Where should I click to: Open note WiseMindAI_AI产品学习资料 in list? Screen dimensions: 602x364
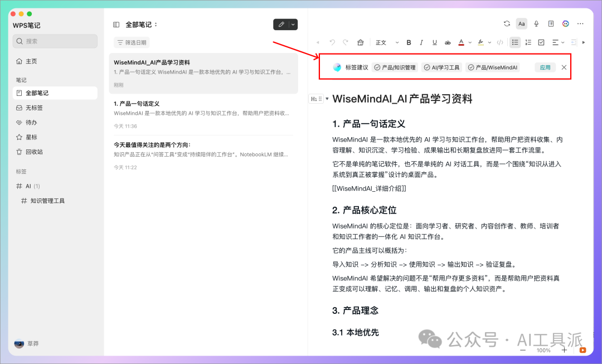[203, 74]
